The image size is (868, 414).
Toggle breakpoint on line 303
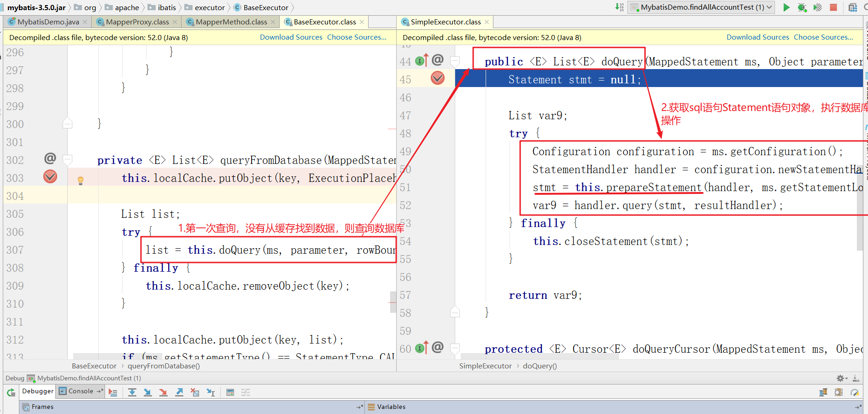[50, 176]
